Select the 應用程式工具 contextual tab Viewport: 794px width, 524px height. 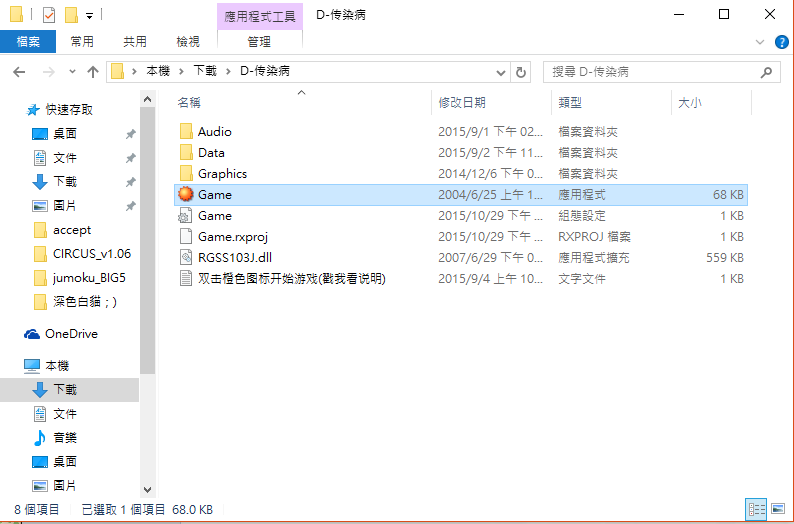pyautogui.click(x=260, y=16)
